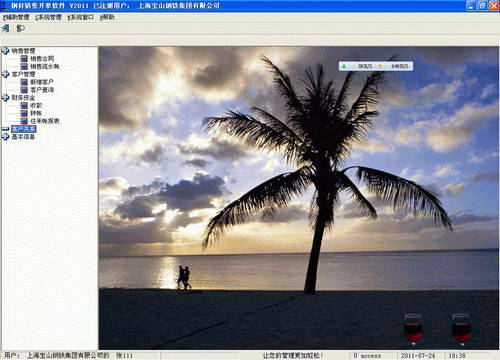Click the access status bar entry
500x360 pixels.
click(367, 356)
